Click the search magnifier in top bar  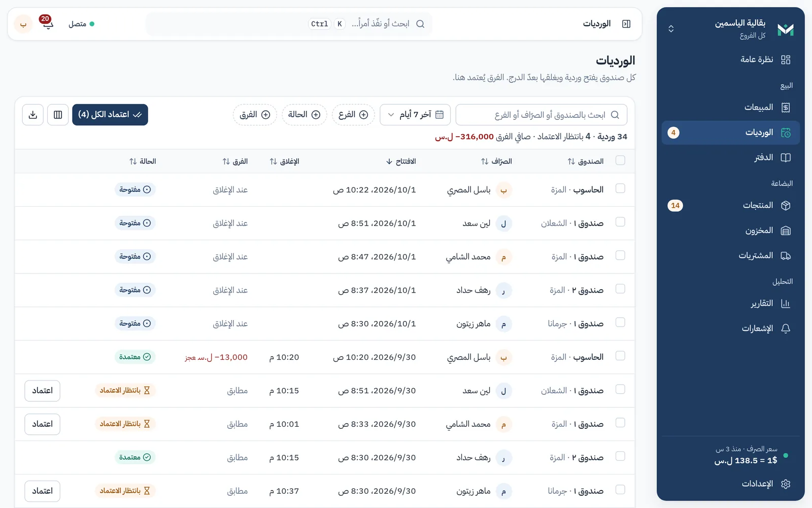point(420,24)
